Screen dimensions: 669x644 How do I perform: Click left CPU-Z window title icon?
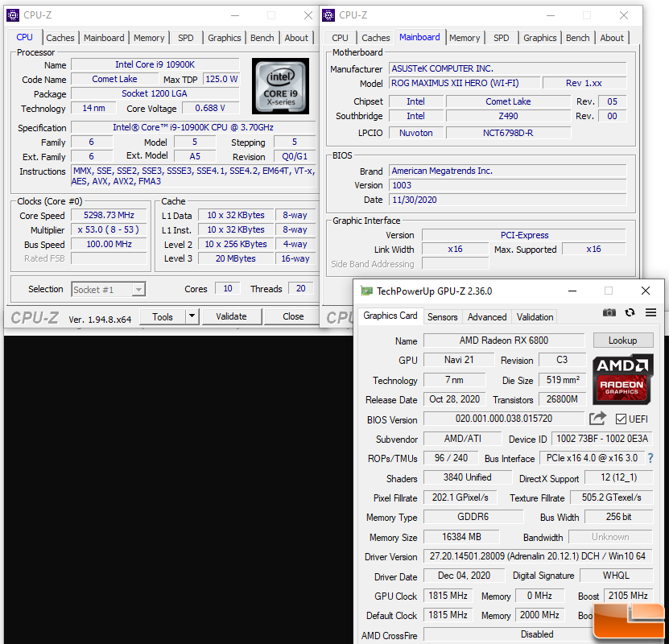(13, 15)
